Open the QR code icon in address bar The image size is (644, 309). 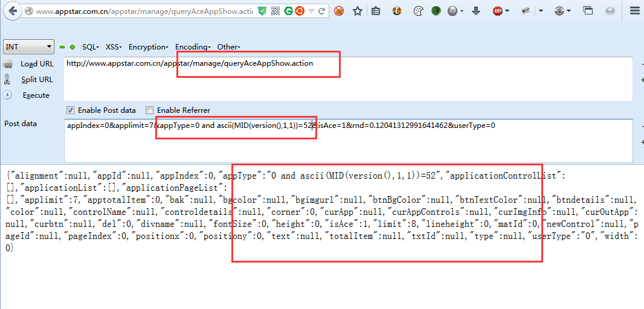pos(275,11)
